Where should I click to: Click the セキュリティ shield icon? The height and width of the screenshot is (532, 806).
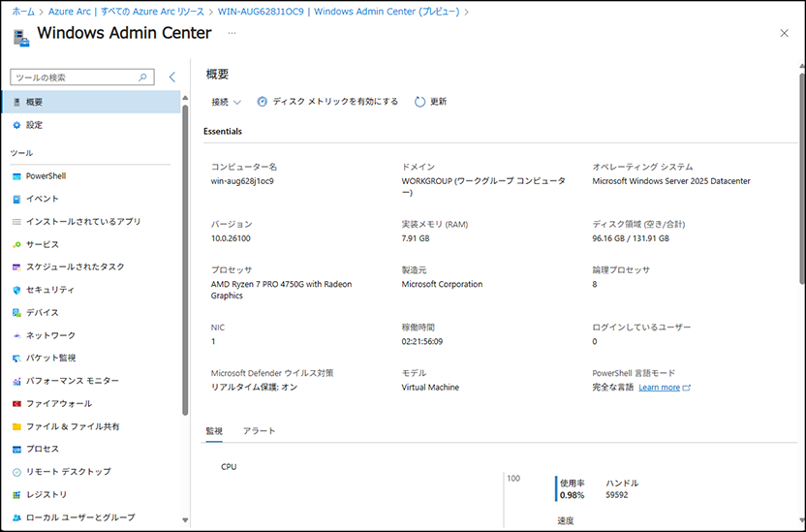(x=17, y=290)
